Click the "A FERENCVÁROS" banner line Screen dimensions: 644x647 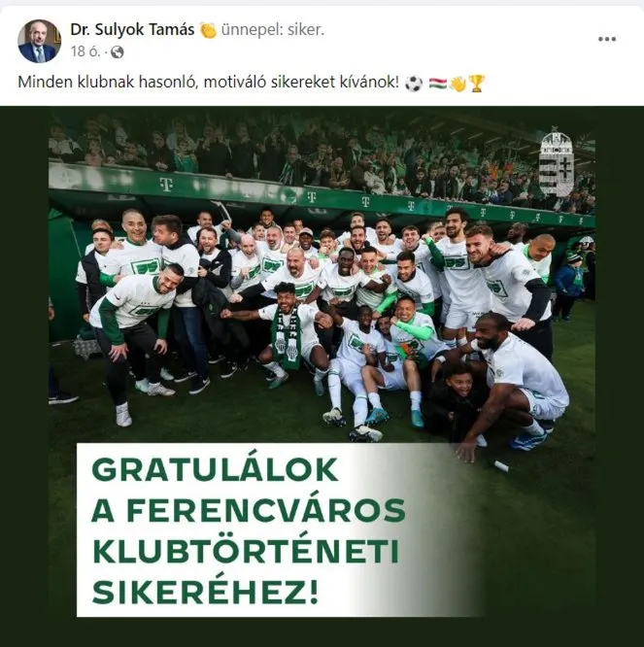click(x=249, y=510)
